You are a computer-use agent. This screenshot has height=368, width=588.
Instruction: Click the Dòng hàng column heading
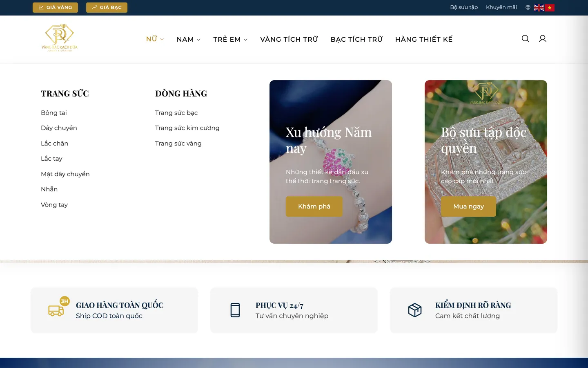pos(181,94)
